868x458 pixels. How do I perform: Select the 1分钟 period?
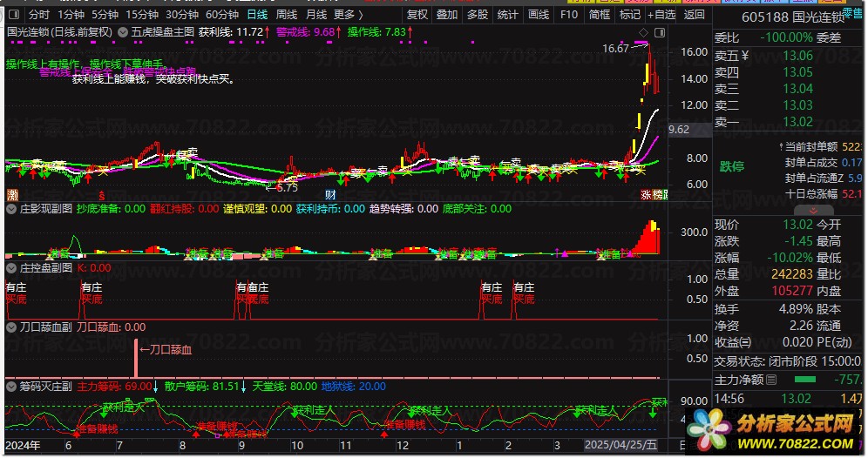pyautogui.click(x=71, y=15)
